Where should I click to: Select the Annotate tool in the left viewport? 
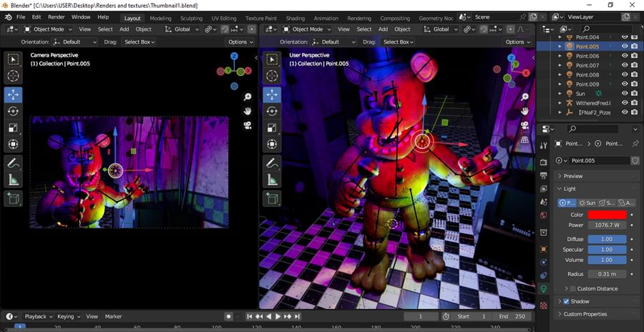coord(13,163)
